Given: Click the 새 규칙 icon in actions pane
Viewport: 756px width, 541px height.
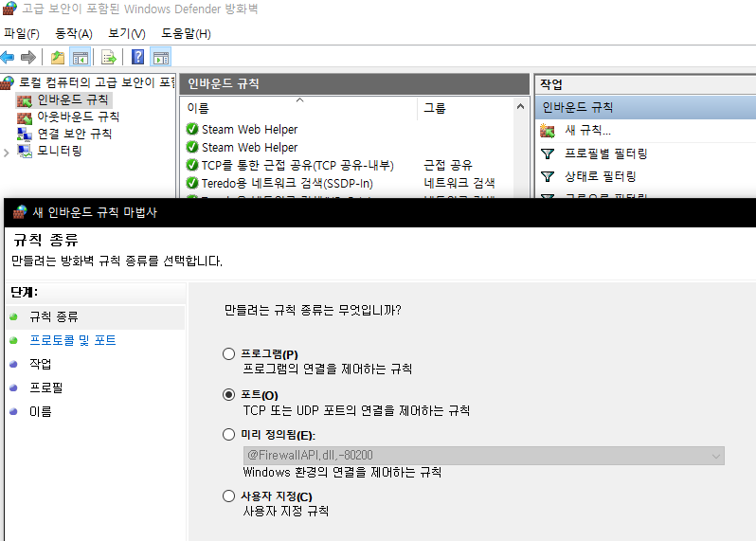Looking at the screenshot, I should (x=548, y=130).
